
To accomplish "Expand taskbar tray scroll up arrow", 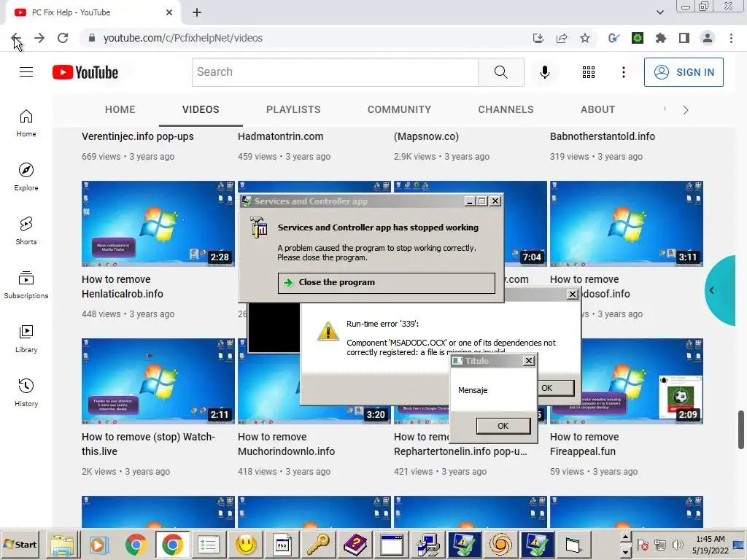I will coord(625,537).
